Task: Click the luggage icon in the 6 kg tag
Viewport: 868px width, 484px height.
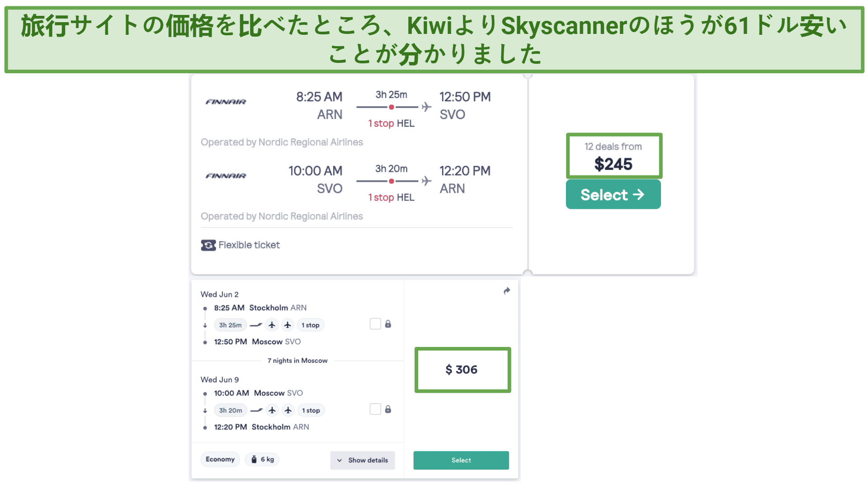Action: click(254, 459)
